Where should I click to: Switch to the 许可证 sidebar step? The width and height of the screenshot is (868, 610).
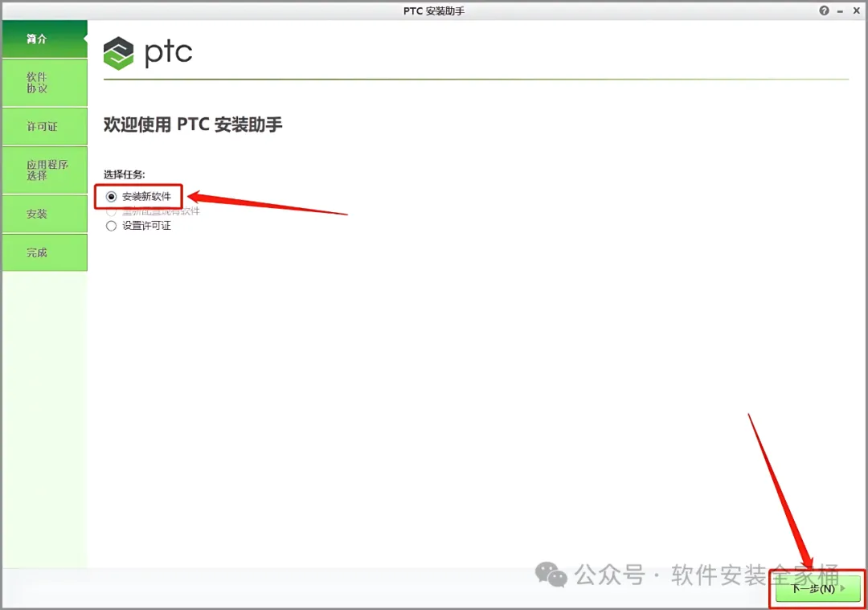pos(45,127)
